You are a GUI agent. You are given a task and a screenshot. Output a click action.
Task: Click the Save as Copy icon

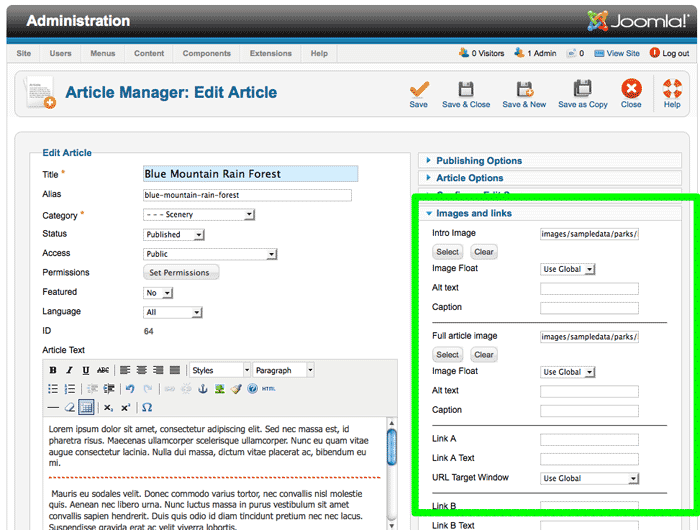coord(582,90)
